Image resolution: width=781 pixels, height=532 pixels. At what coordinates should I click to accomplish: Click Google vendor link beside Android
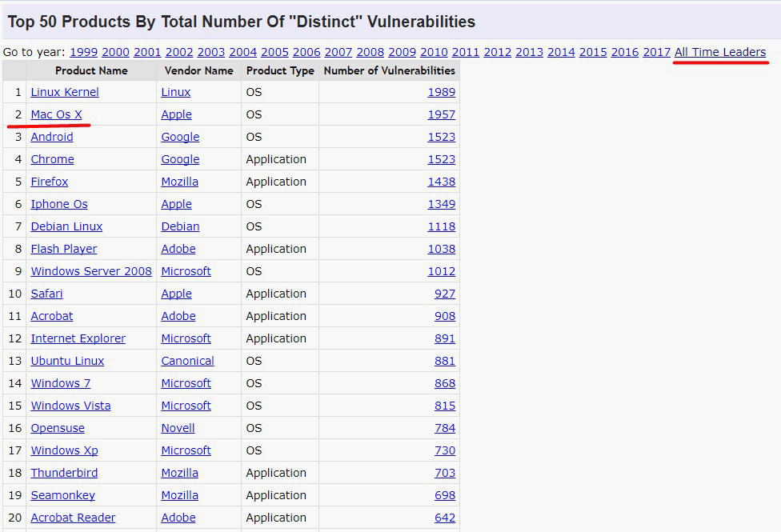click(180, 137)
